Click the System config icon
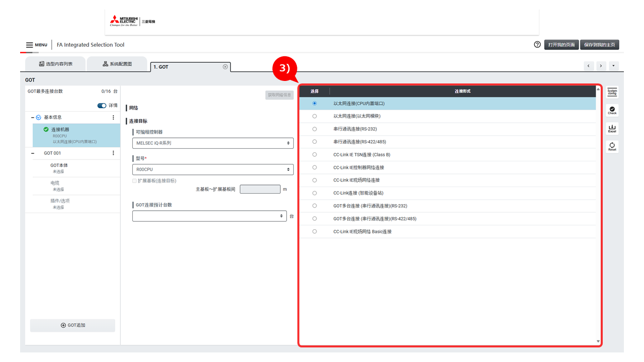The width and height of the screenshot is (644, 362). point(612,92)
